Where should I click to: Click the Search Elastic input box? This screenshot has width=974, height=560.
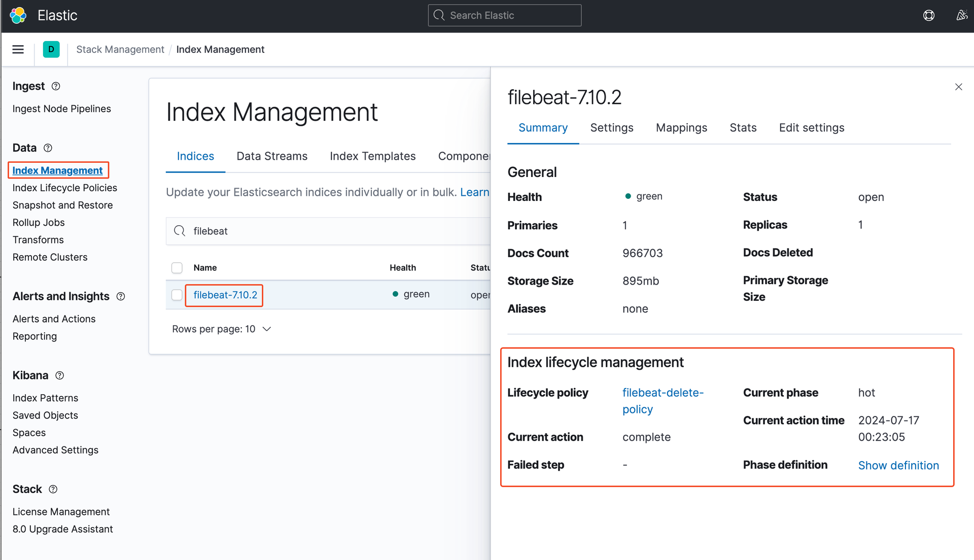(x=505, y=16)
